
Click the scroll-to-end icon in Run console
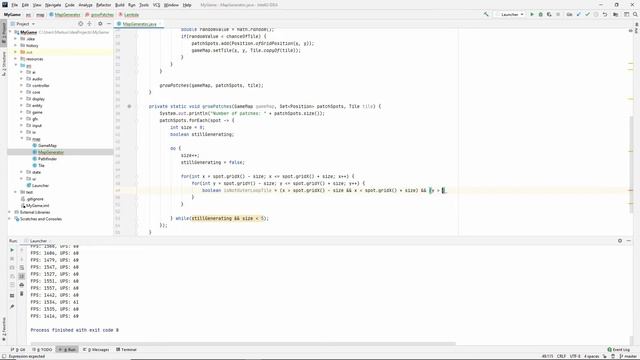pyautogui.click(x=22, y=276)
